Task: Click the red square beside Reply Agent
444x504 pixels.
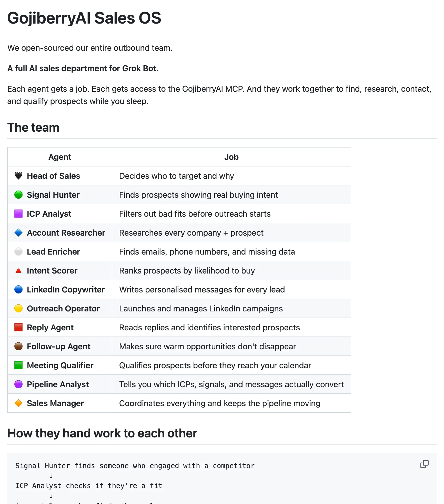Action: (x=18, y=327)
